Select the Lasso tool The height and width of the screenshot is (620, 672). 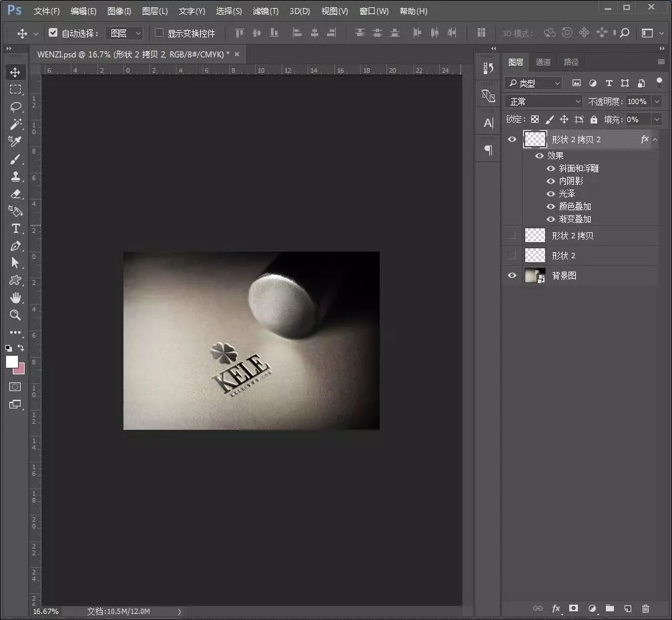click(16, 107)
